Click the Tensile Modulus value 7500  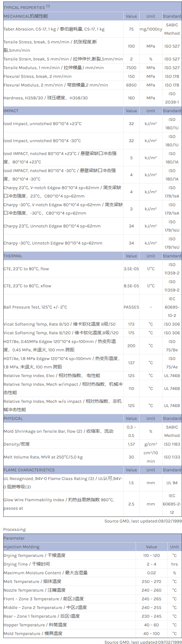pyautogui.click(x=131, y=68)
